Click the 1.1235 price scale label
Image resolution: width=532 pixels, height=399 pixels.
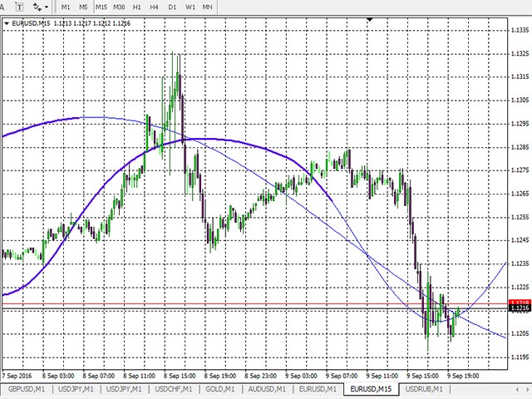(520, 264)
